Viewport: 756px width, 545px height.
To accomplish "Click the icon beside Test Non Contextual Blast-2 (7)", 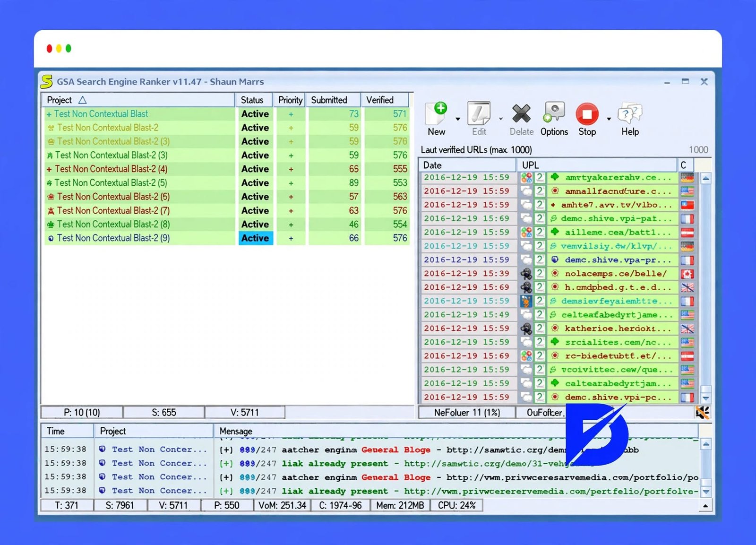I will [x=51, y=210].
